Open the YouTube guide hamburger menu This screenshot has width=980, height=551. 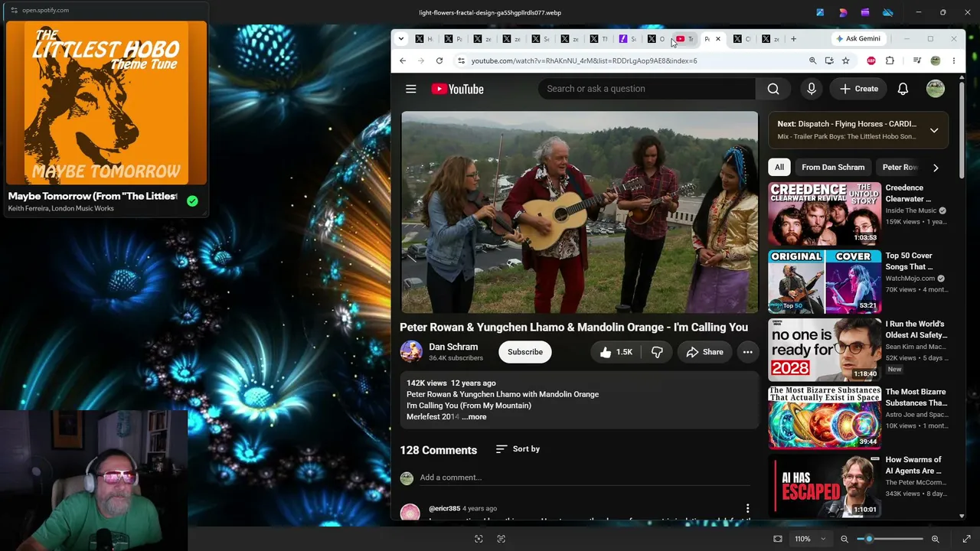point(411,89)
